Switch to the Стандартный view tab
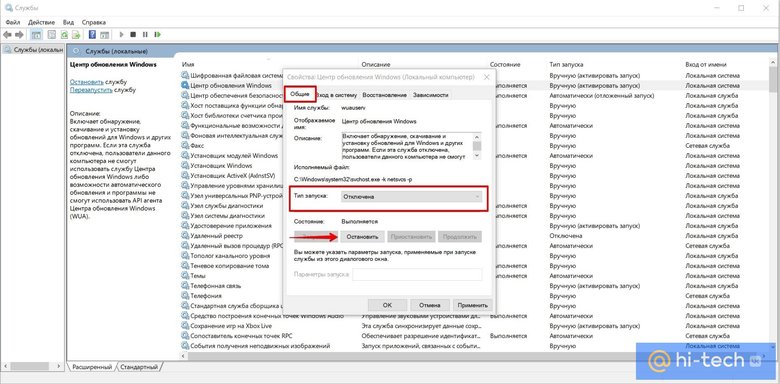Screen dimensions: 780x384 139,367
